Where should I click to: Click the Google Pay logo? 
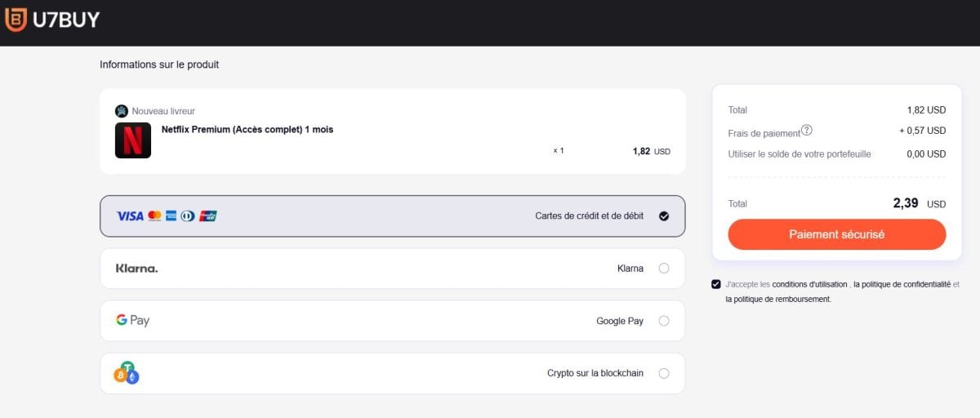(133, 321)
